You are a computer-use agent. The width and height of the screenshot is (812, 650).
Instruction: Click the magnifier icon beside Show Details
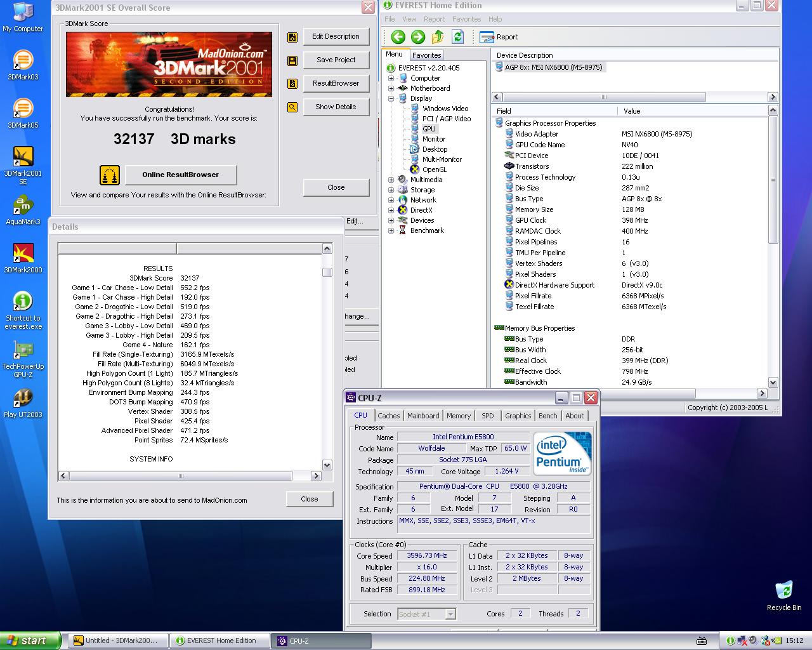coord(292,107)
